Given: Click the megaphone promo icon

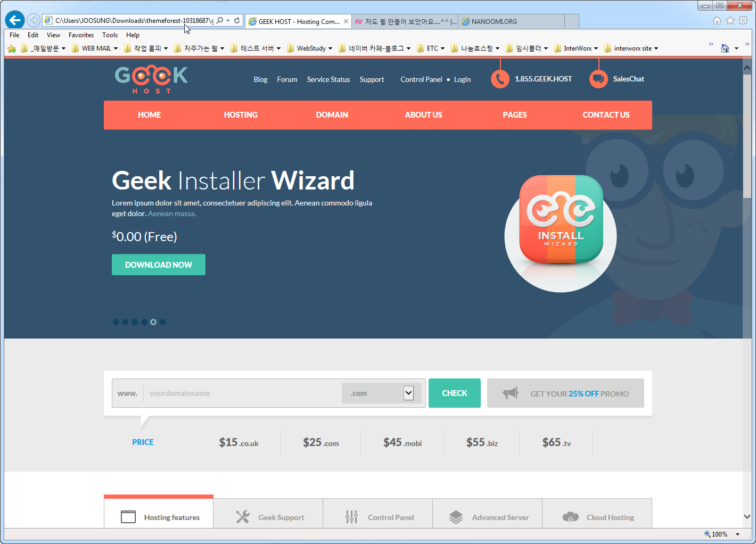Looking at the screenshot, I should pos(510,393).
